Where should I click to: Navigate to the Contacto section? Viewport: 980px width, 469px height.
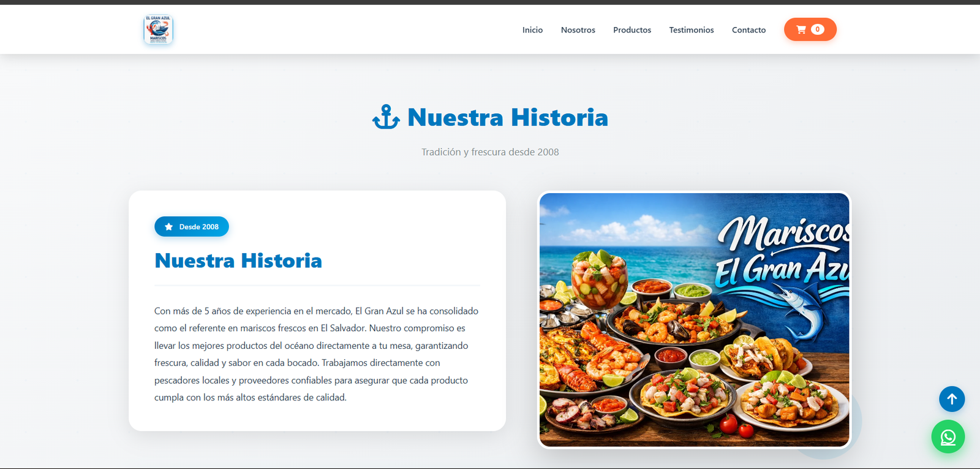click(x=748, y=30)
